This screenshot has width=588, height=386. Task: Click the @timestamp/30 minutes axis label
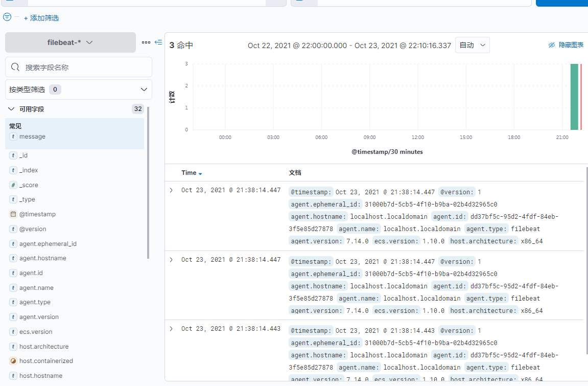(x=387, y=152)
